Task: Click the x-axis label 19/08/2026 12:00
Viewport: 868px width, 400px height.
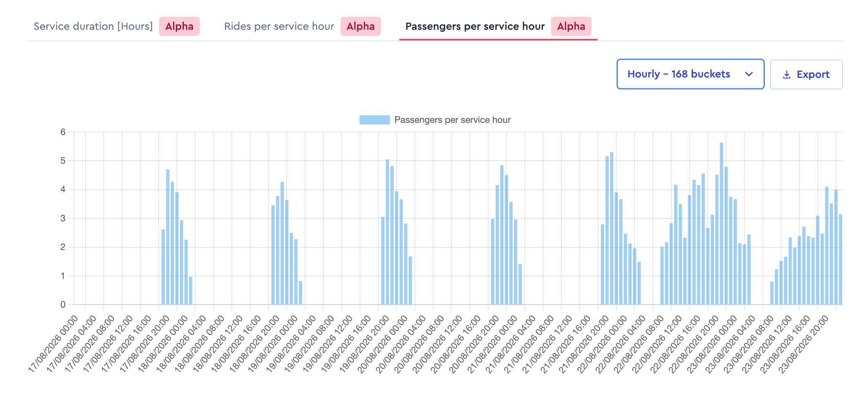Action: tap(328, 344)
